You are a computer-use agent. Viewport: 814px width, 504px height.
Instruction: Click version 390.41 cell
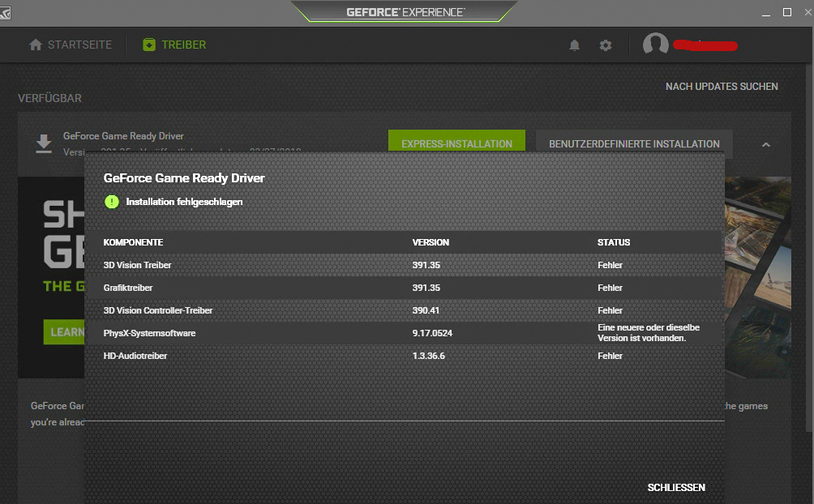click(426, 310)
